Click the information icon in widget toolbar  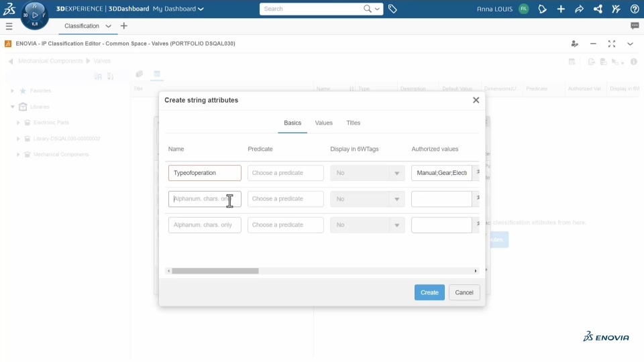[634, 62]
